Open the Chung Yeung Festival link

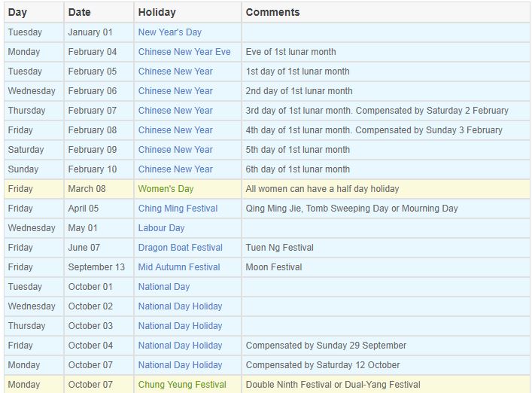(182, 385)
